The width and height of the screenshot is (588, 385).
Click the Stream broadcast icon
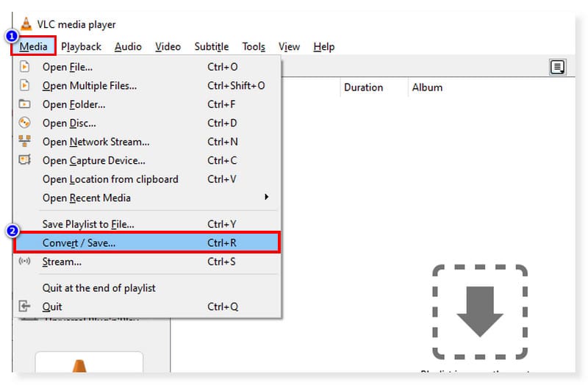(x=25, y=262)
